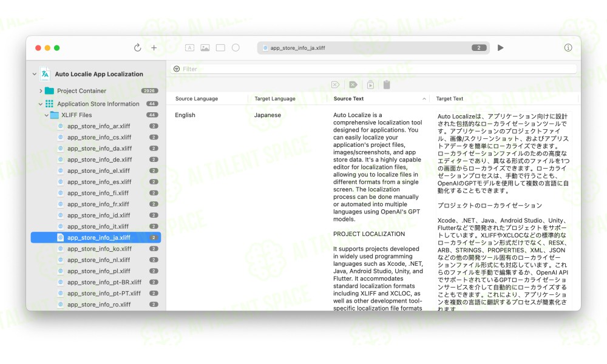Screen dimensions: 607x364
Task: Select the text localization mode icon
Action: tap(189, 47)
